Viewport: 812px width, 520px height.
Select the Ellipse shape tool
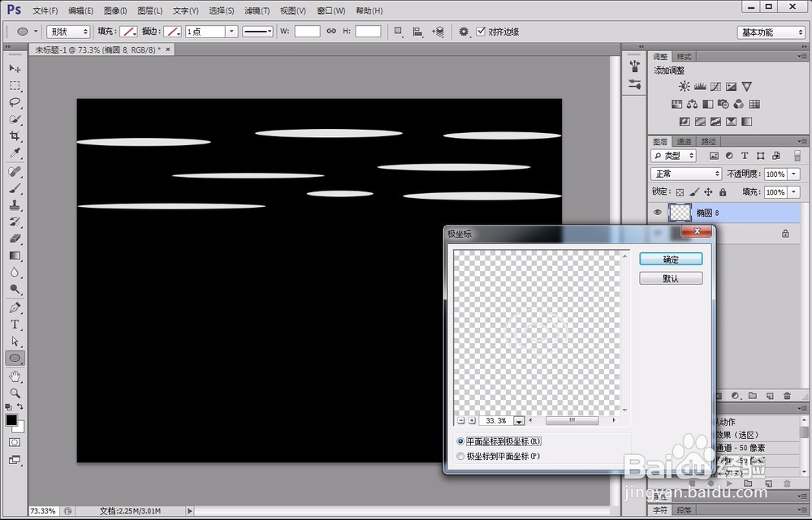click(x=15, y=358)
